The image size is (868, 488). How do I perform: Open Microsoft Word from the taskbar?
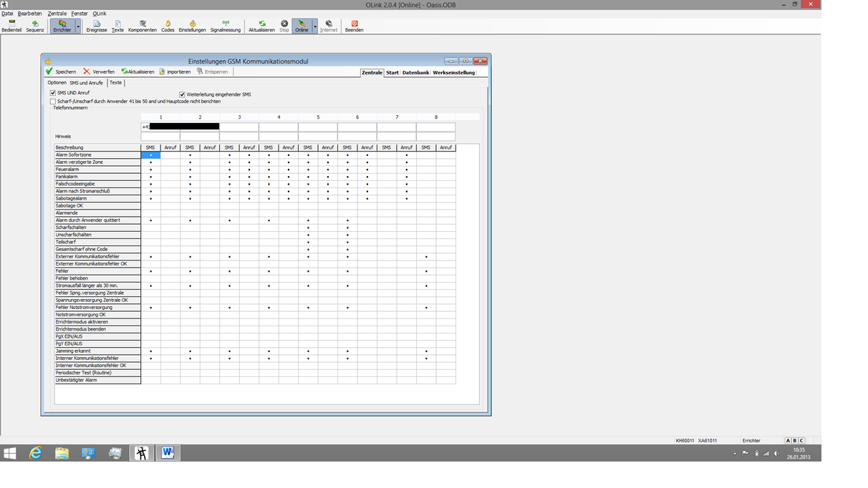click(167, 453)
